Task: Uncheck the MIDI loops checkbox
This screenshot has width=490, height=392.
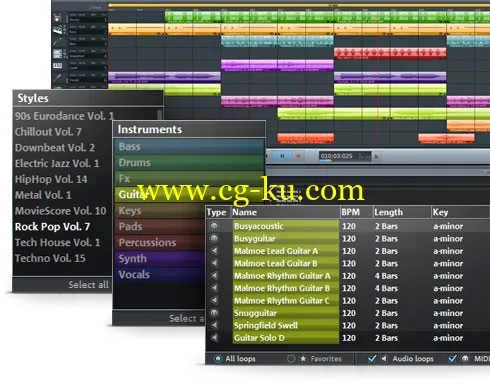Action: 452,358
